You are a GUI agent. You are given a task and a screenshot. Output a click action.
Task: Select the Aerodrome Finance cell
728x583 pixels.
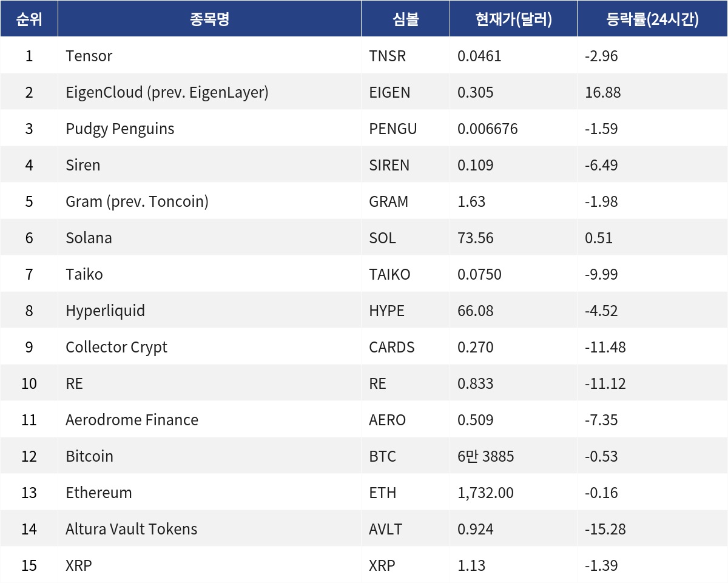coord(209,420)
